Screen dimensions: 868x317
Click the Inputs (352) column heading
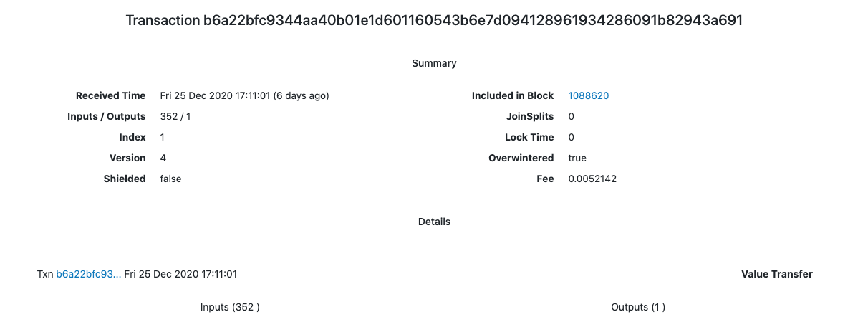pos(230,307)
